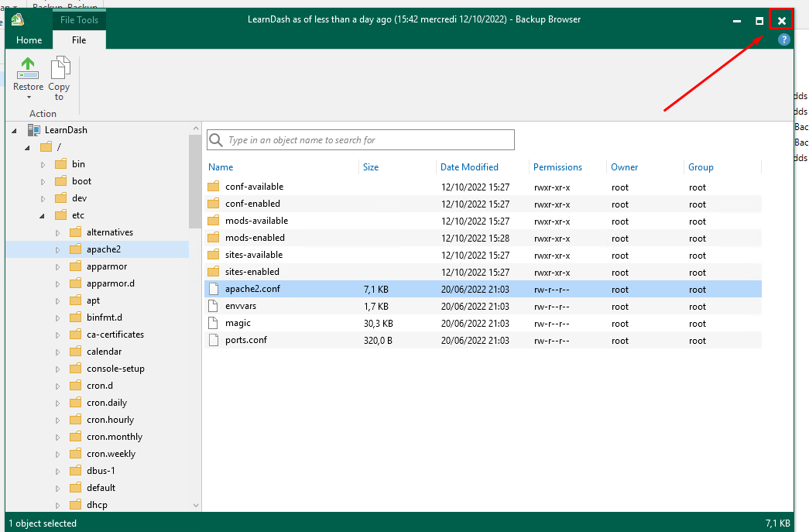This screenshot has height=532, width=809.
Task: Collapse the LearnDash root node
Action: (15, 131)
